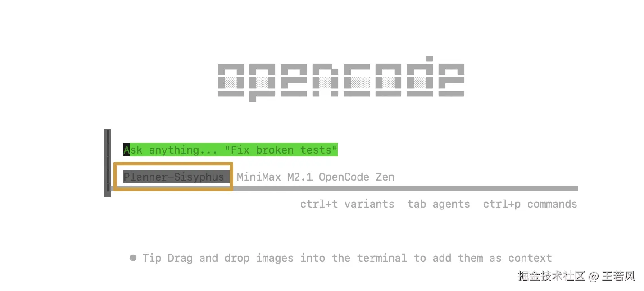Click the "Fix broken tests" example text
The image size is (644, 291).
(281, 150)
